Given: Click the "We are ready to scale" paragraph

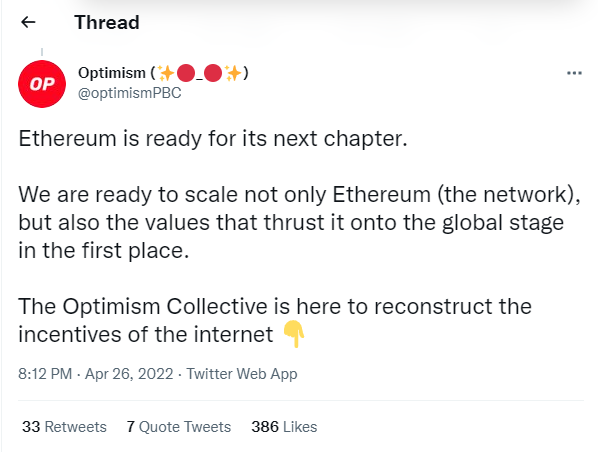Looking at the screenshot, I should (x=299, y=222).
